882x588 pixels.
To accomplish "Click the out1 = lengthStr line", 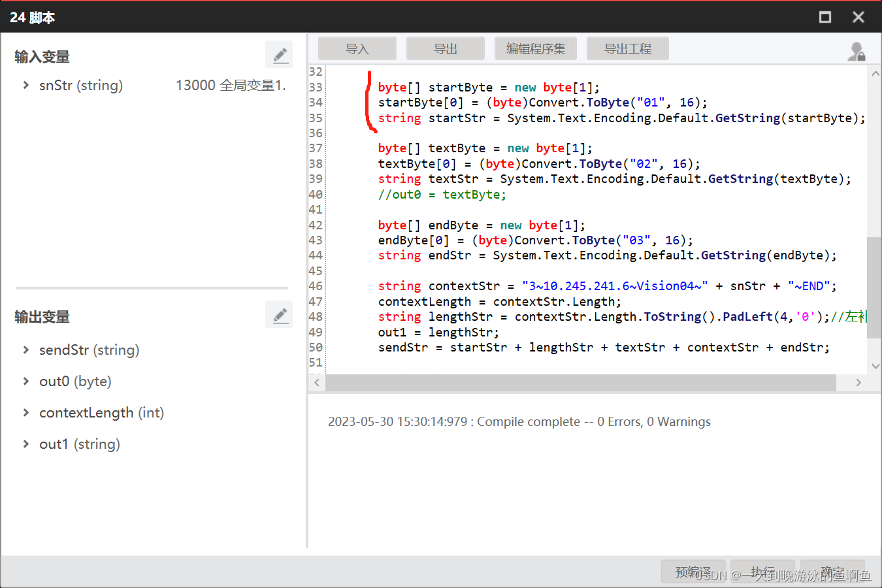I will 438,333.
